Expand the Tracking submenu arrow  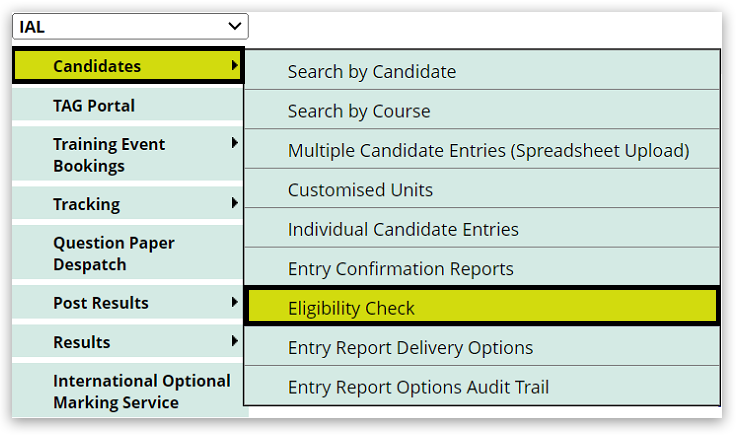pyautogui.click(x=235, y=203)
